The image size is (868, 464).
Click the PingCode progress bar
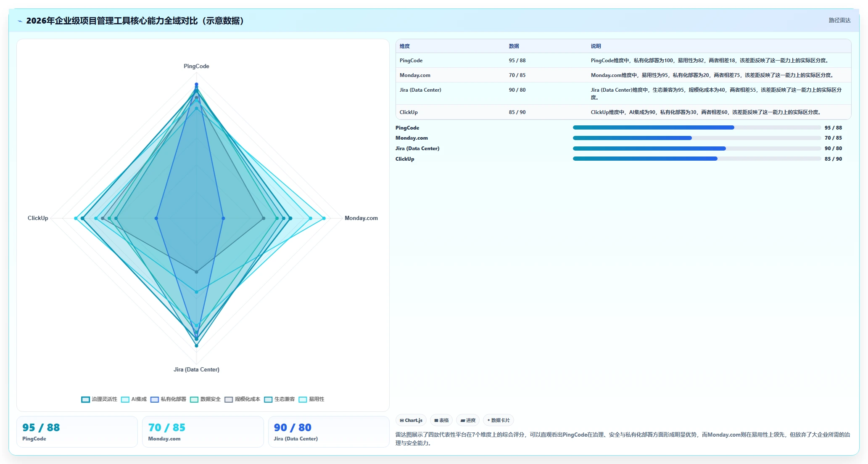point(697,127)
